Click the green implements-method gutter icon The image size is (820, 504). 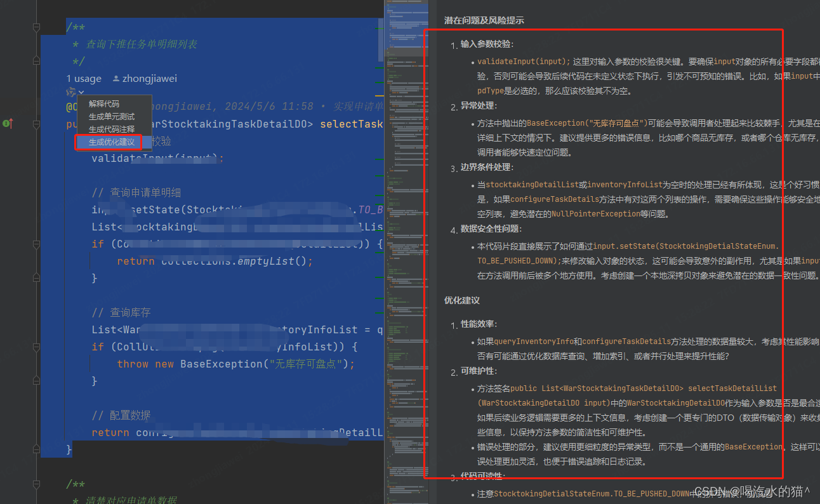pos(8,123)
